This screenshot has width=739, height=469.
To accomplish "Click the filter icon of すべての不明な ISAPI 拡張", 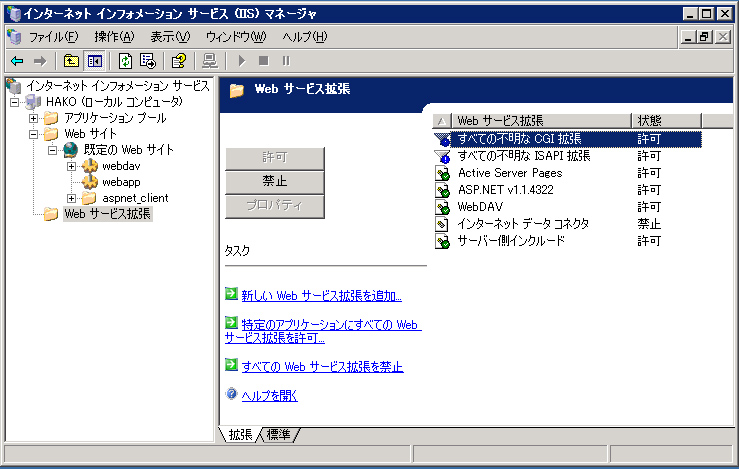I will coord(442,156).
